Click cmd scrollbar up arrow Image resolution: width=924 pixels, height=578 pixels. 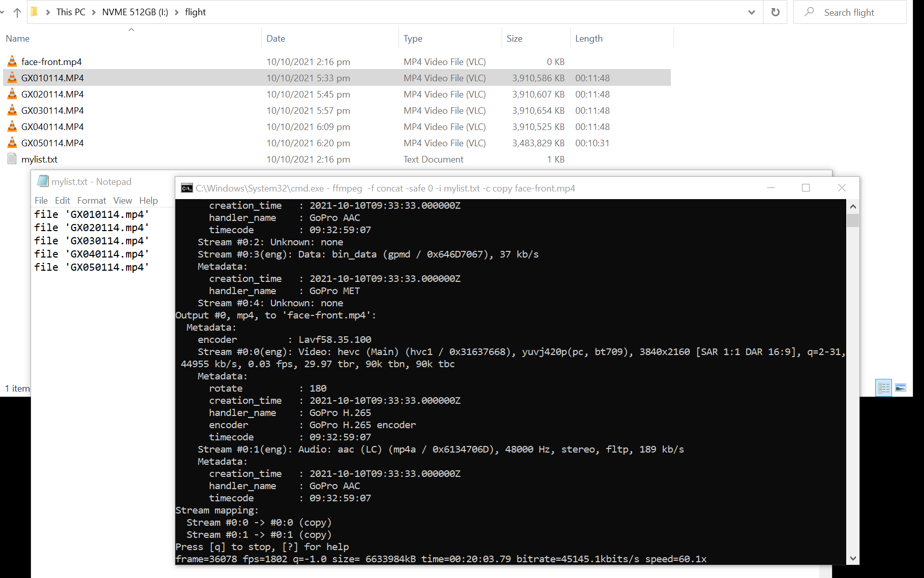pos(853,207)
